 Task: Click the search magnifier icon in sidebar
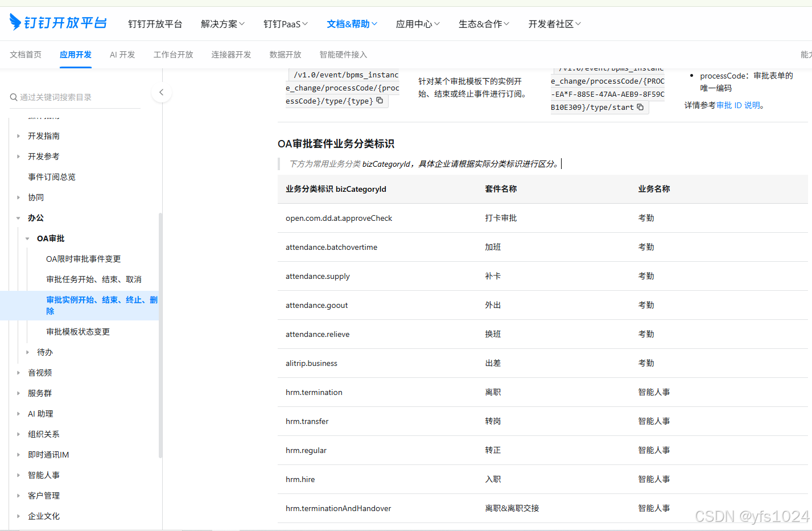(x=14, y=97)
